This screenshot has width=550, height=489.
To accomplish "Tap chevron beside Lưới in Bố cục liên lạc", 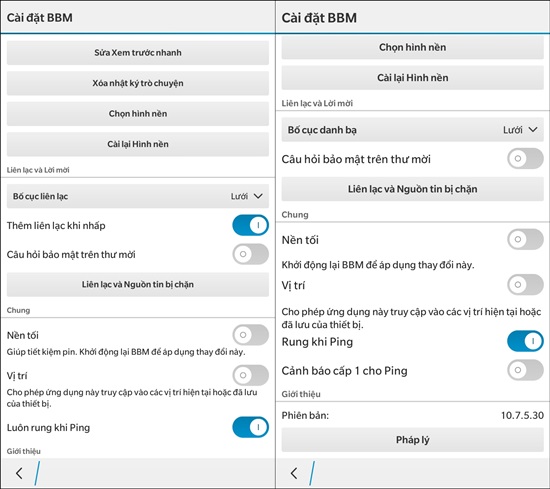I will [x=258, y=196].
